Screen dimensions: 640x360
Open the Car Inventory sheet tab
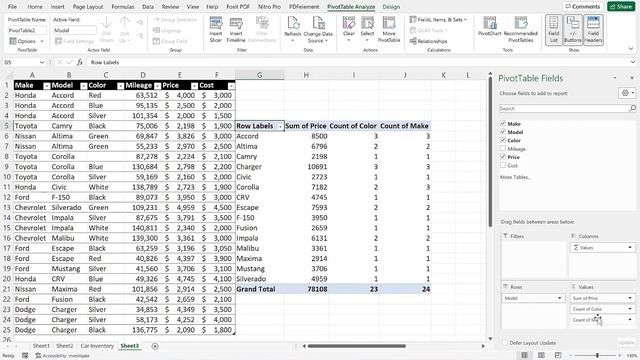(x=97, y=346)
